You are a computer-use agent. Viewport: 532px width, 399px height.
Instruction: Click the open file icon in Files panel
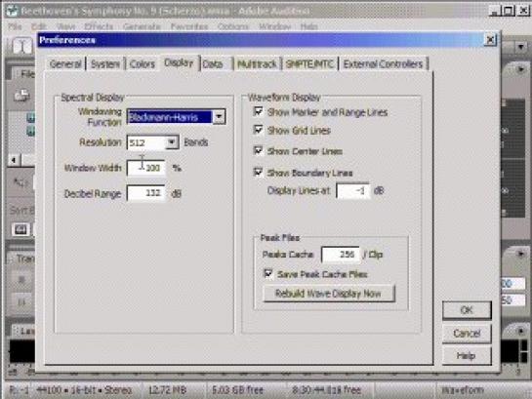21,96
